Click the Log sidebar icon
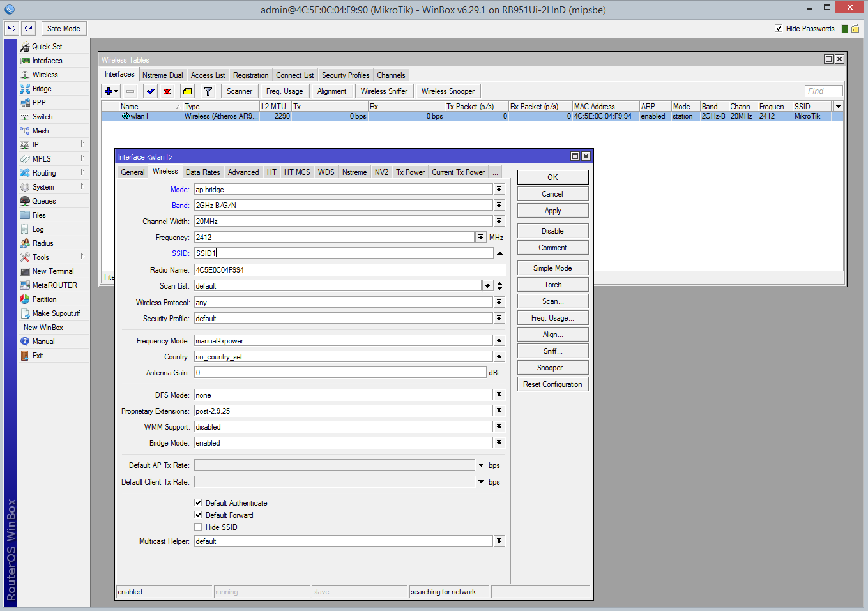Image resolution: width=868 pixels, height=611 pixels. 25,229
